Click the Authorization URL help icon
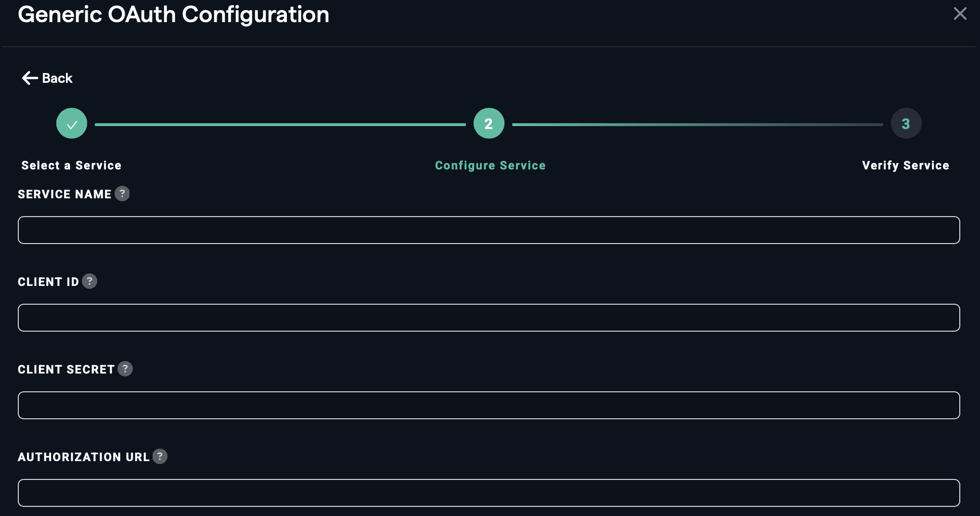 160,456
